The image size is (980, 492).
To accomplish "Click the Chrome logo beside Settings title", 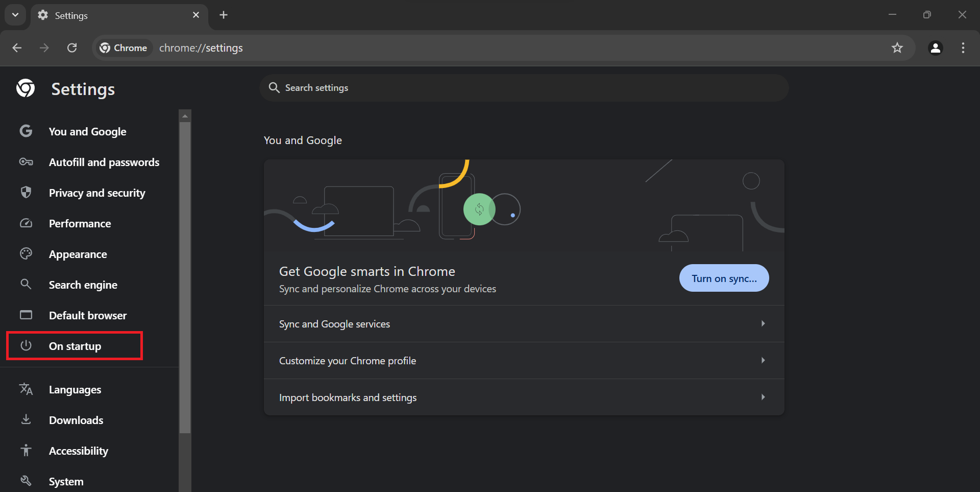I will 26,88.
